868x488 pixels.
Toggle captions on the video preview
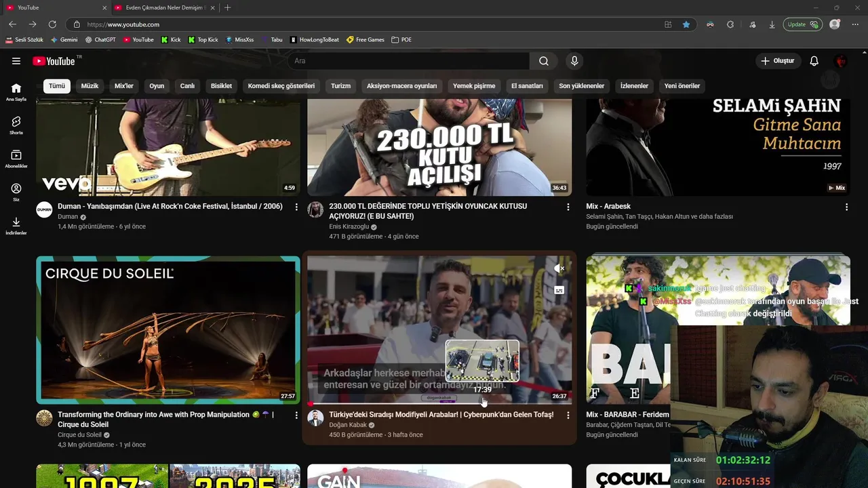click(x=559, y=290)
